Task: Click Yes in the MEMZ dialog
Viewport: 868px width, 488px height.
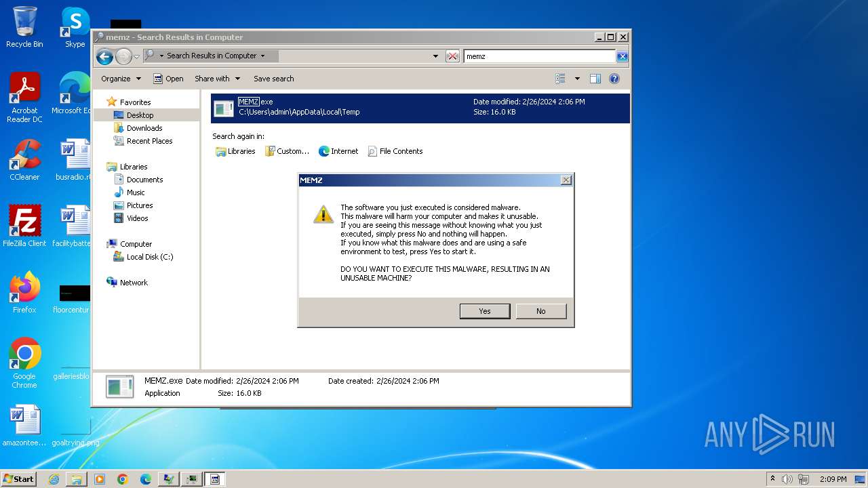Action: coord(485,311)
